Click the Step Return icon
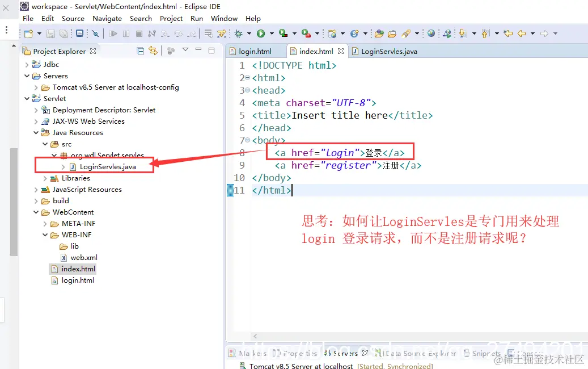Screen dimensions: 588x369 [x=192, y=34]
